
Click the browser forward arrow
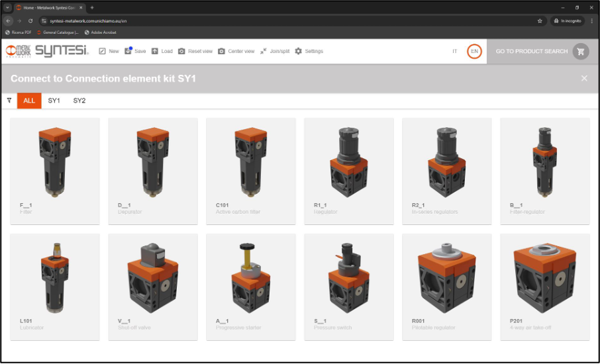coord(19,21)
